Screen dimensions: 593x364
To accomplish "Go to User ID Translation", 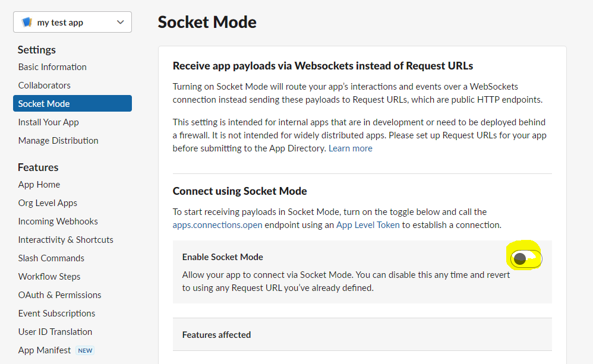I will [x=55, y=332].
